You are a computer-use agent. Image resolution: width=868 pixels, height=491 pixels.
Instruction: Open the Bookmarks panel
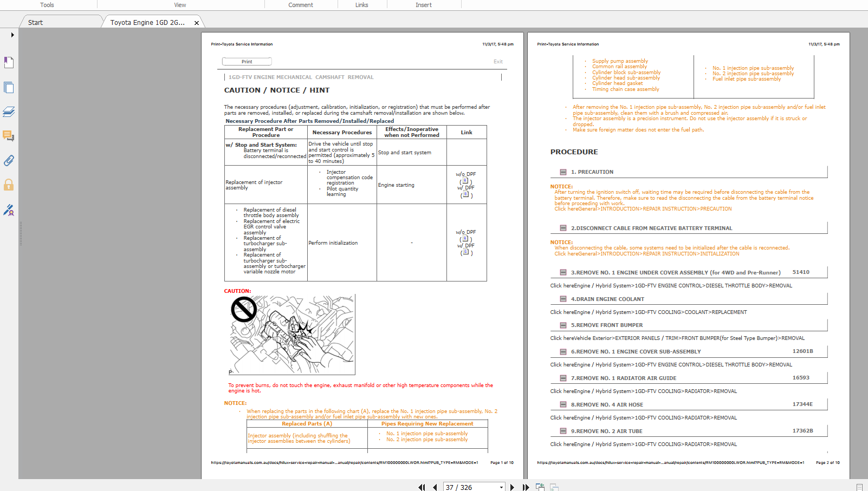(x=9, y=62)
